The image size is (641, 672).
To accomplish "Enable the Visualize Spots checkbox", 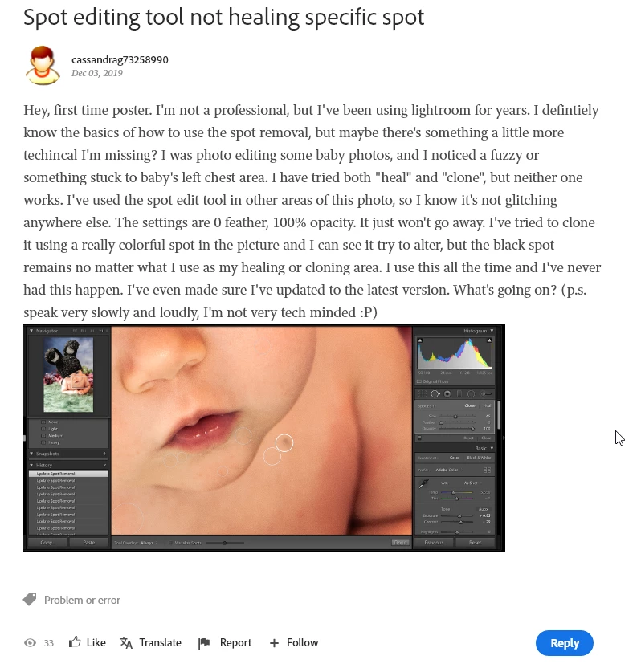I will (x=170, y=543).
